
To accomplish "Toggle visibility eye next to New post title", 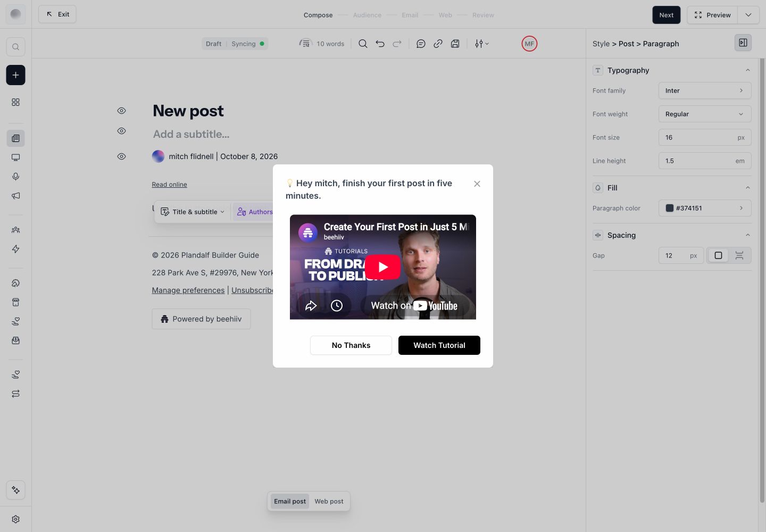I will click(x=121, y=111).
